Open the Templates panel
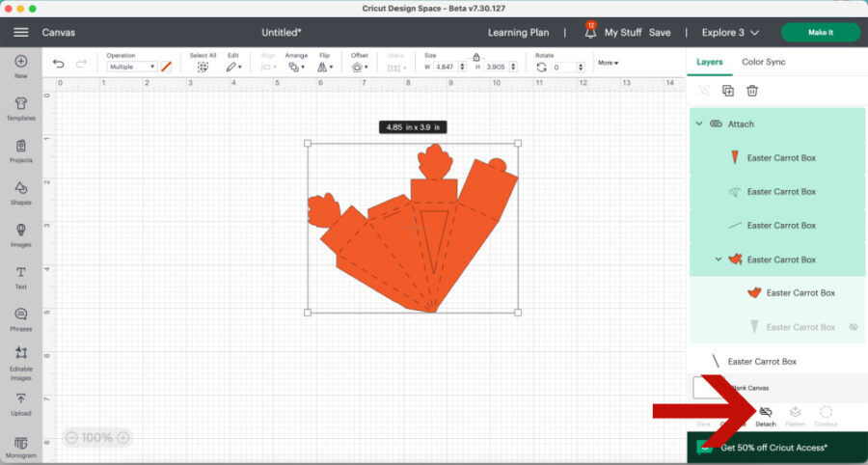This screenshot has width=868, height=465. coord(20,106)
